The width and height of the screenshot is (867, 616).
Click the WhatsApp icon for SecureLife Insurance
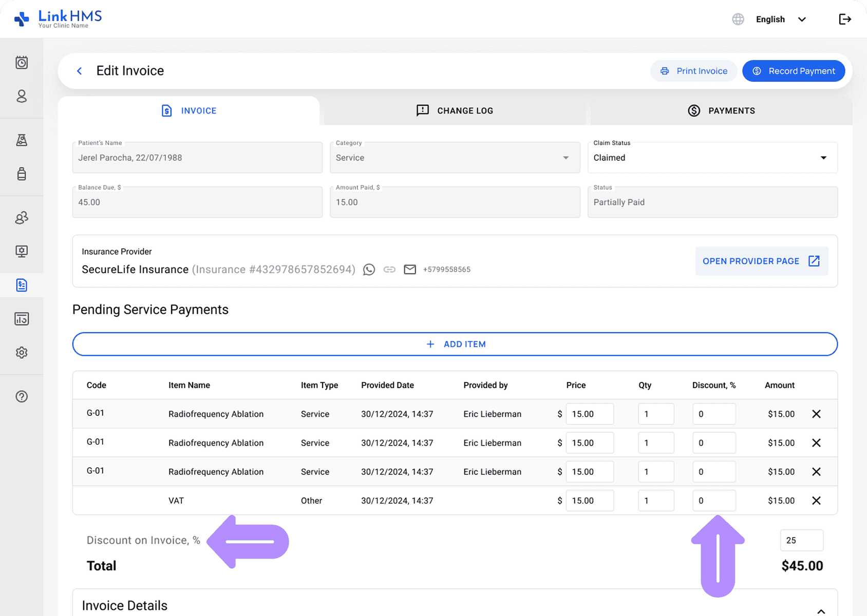[x=369, y=269]
